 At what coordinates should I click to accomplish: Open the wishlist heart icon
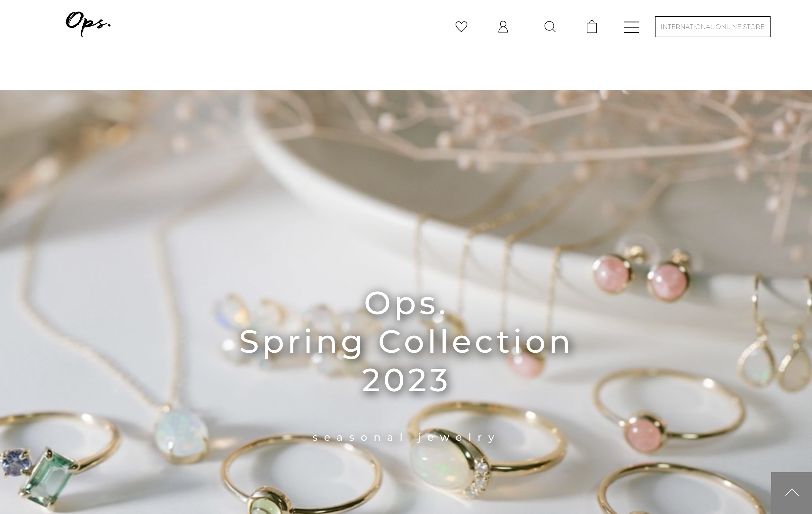[x=461, y=27]
